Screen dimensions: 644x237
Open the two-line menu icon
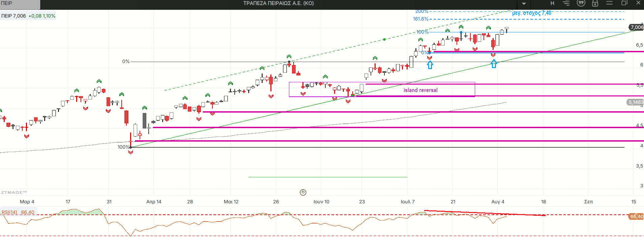(x=609, y=3)
